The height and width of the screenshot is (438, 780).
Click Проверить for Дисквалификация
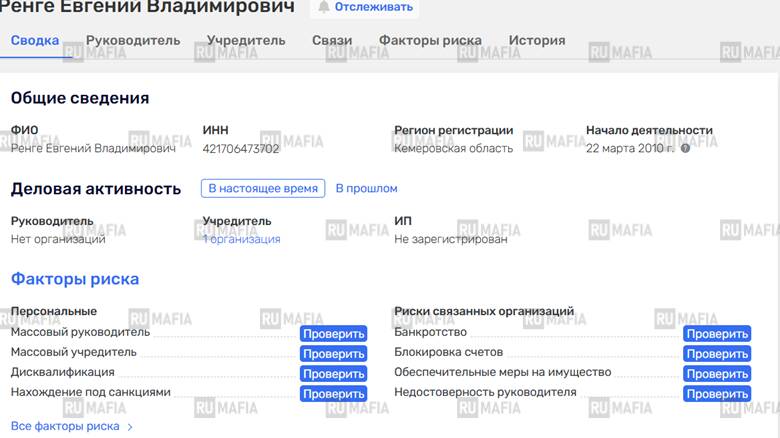click(333, 374)
